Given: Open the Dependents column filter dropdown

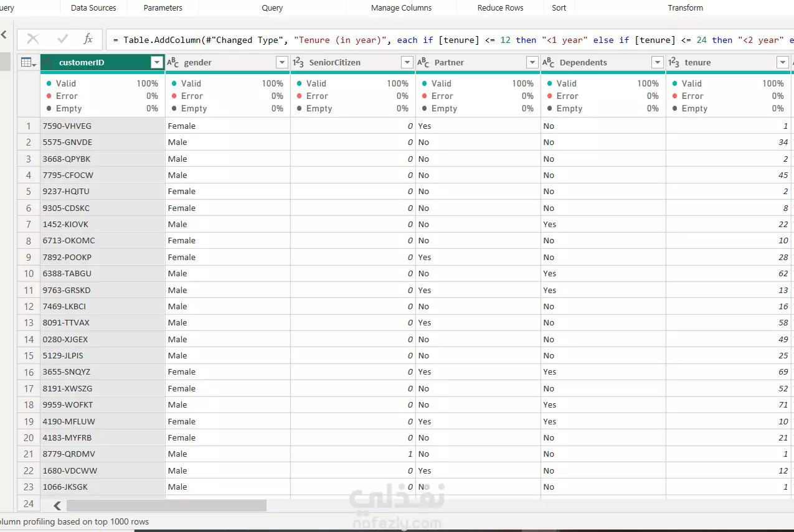Looking at the screenshot, I should 658,62.
